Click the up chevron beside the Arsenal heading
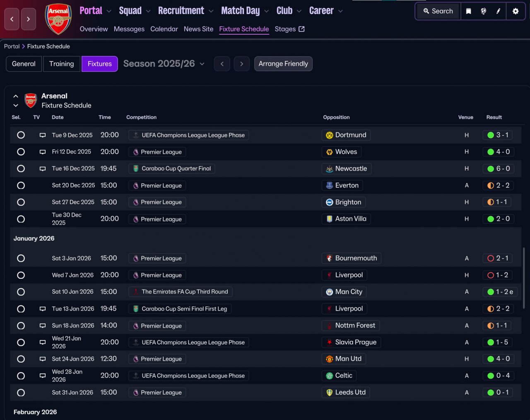530x420 pixels. (16, 96)
